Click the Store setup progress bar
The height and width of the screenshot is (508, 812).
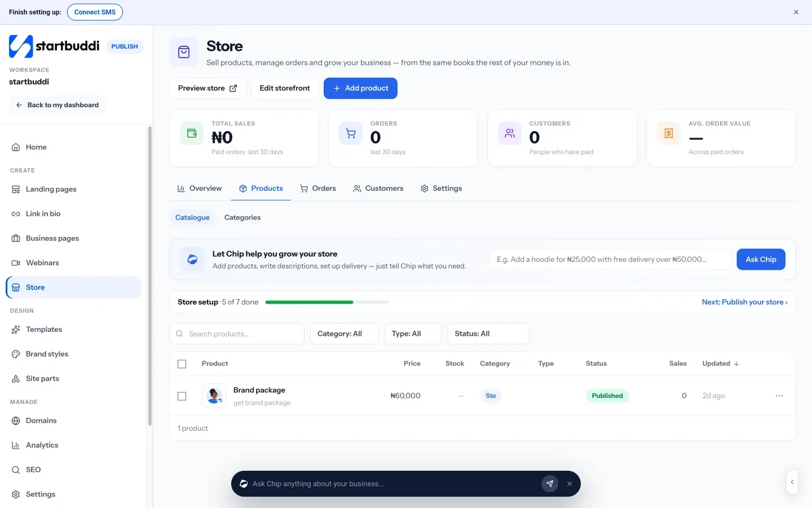[x=327, y=302]
